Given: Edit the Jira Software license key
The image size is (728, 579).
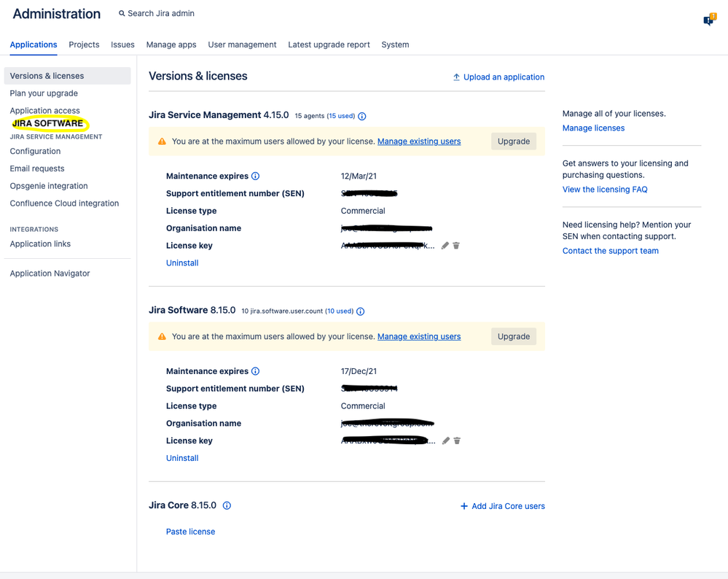Looking at the screenshot, I should tap(446, 440).
